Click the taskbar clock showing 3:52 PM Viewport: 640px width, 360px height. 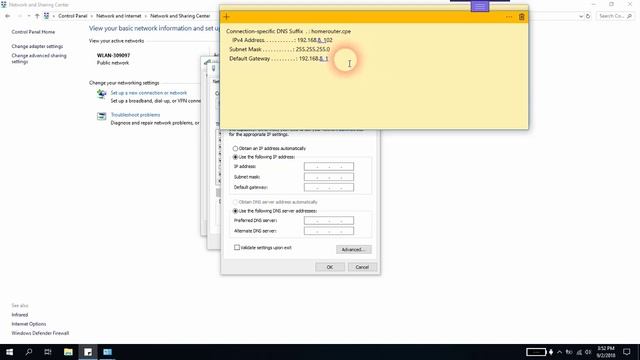point(606,352)
